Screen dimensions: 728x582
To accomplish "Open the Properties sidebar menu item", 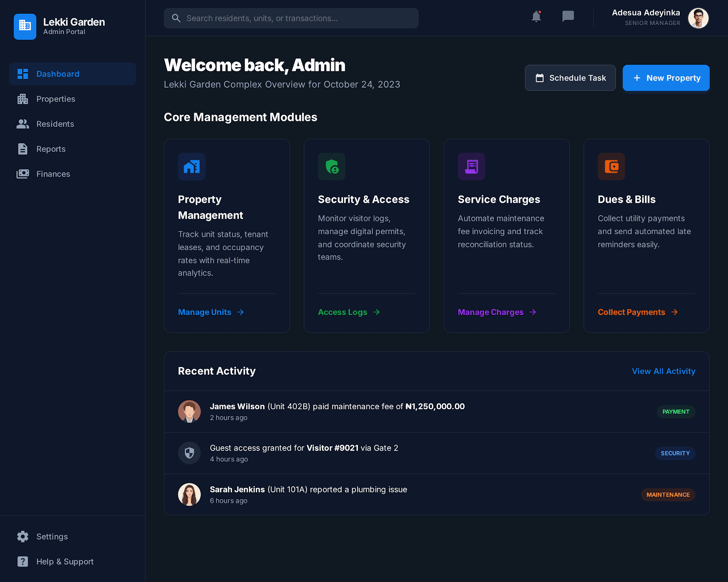I will pyautogui.click(x=56, y=99).
